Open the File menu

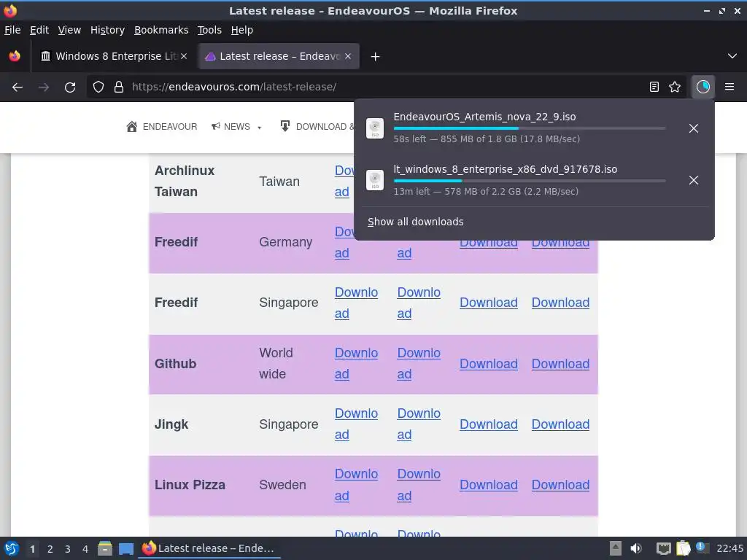(12, 30)
